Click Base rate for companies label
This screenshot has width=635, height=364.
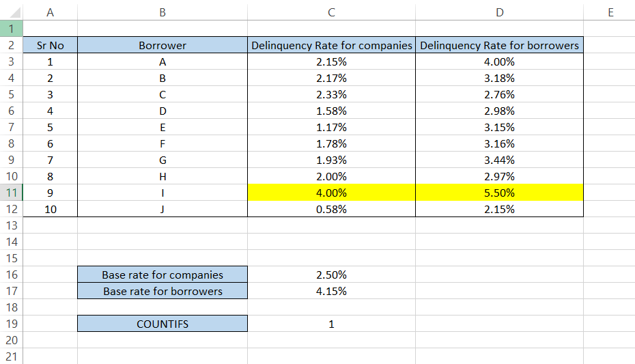163,275
